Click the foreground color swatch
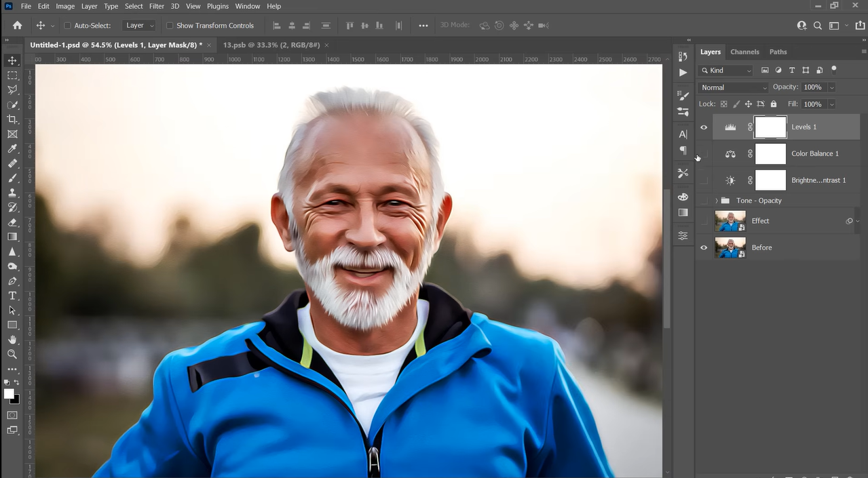Viewport: 868px width, 478px height. click(9, 392)
